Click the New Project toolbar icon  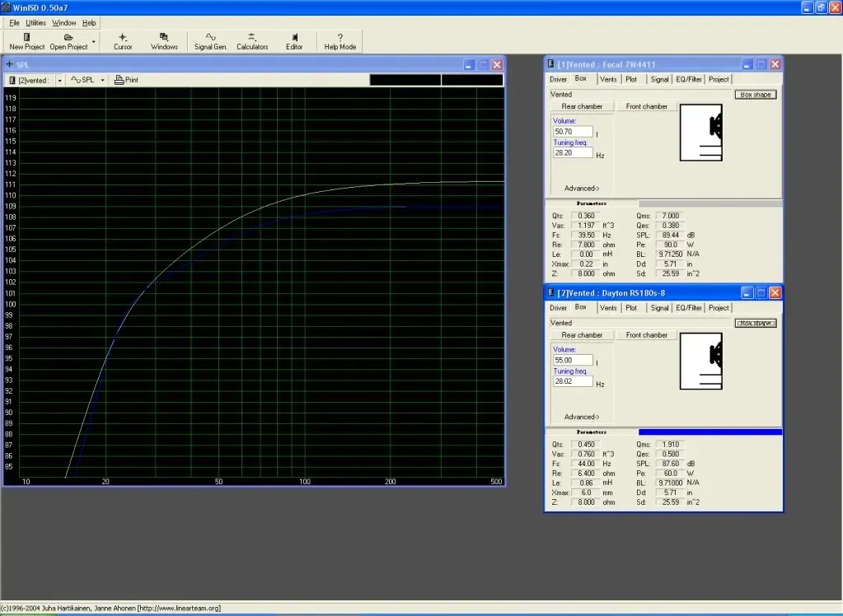pyautogui.click(x=27, y=41)
